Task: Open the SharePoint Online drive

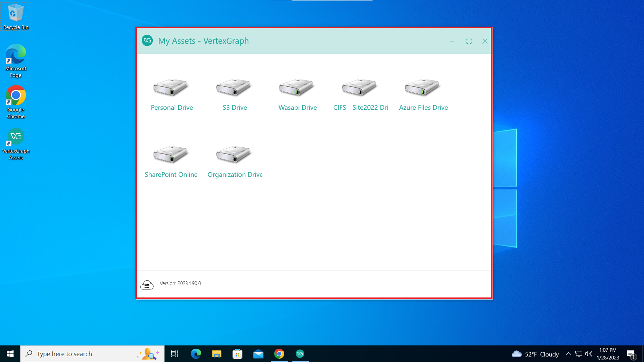Action: coord(172,160)
